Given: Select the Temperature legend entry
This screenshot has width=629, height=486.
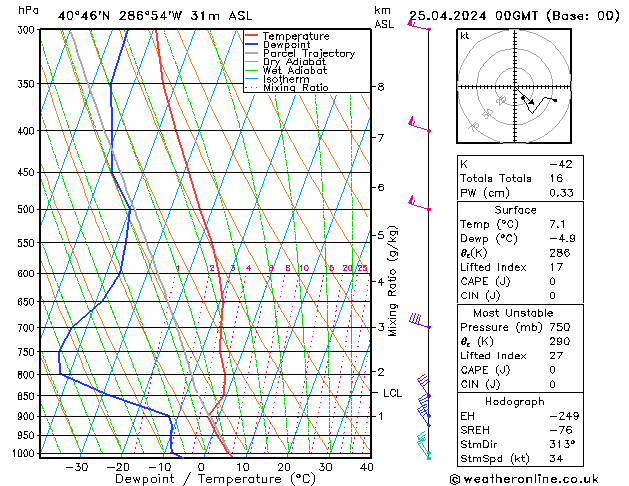Looking at the screenshot, I should coord(290,36).
